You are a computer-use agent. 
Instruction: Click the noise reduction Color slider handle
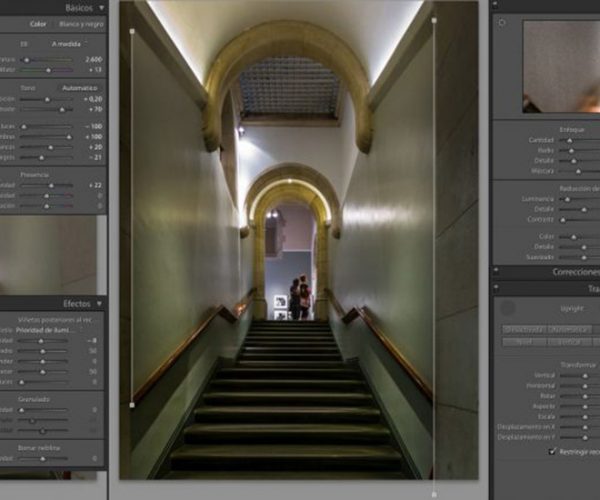[x=573, y=238]
